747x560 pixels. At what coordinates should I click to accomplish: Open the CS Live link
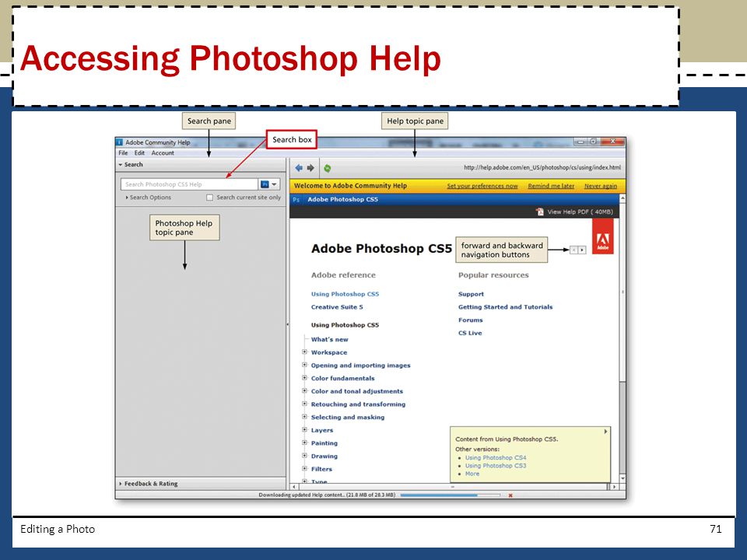tap(470, 333)
